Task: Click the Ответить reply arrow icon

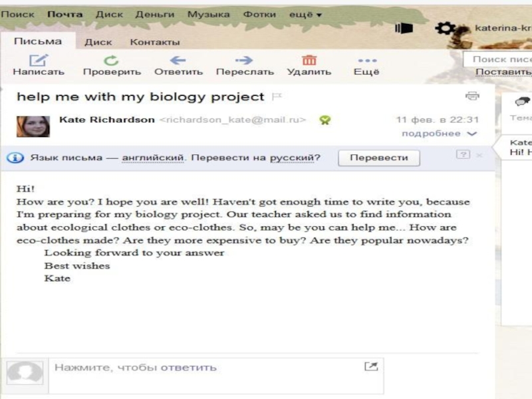Action: click(178, 61)
